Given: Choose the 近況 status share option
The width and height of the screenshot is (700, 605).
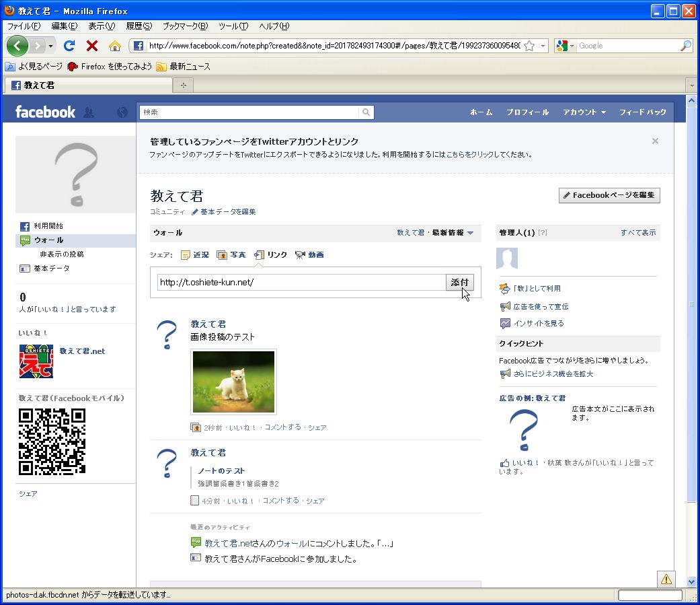Looking at the screenshot, I should pyautogui.click(x=195, y=254).
